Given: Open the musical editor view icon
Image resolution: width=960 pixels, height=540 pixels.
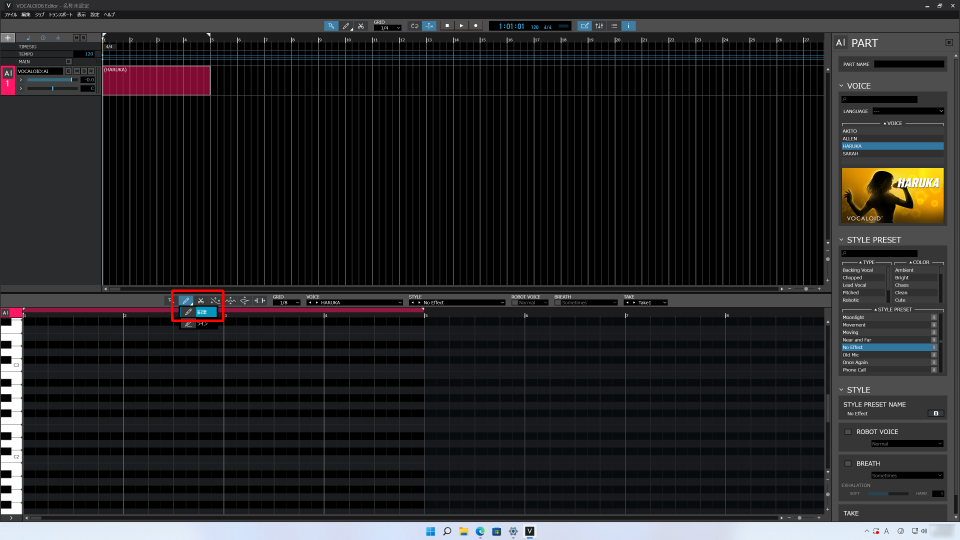Looking at the screenshot, I should click(585, 26).
